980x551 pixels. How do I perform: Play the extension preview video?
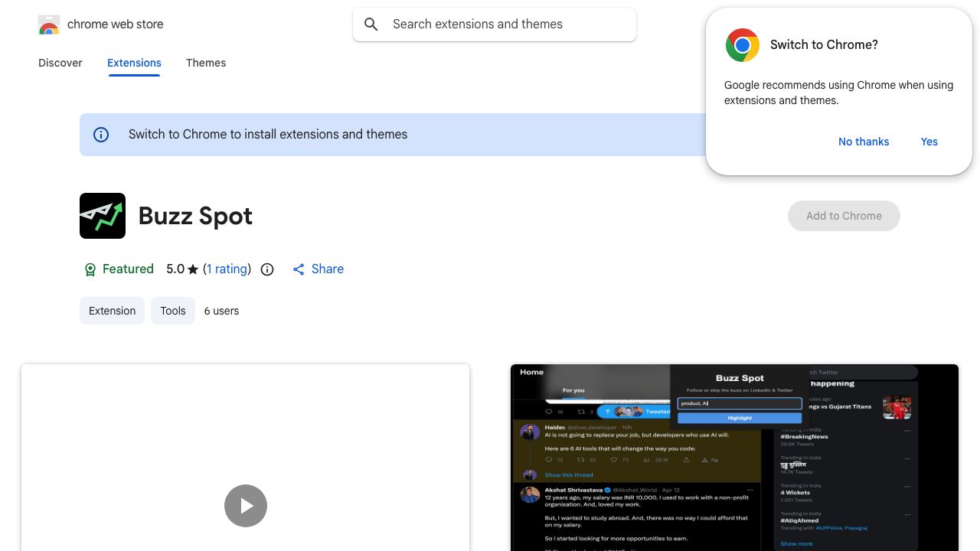coord(246,506)
